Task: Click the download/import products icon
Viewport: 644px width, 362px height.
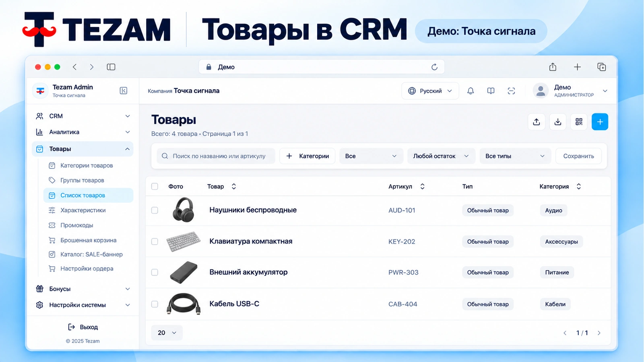Action: point(558,122)
